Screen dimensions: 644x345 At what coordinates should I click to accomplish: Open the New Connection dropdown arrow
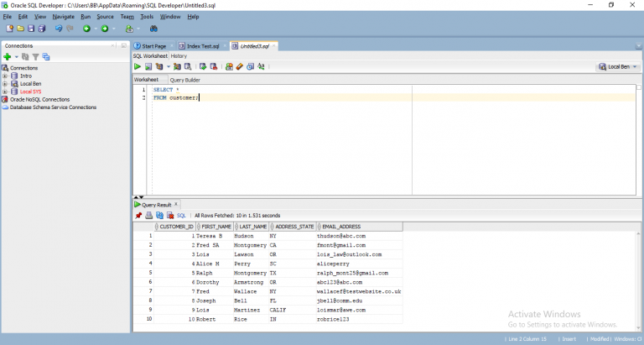(17, 57)
